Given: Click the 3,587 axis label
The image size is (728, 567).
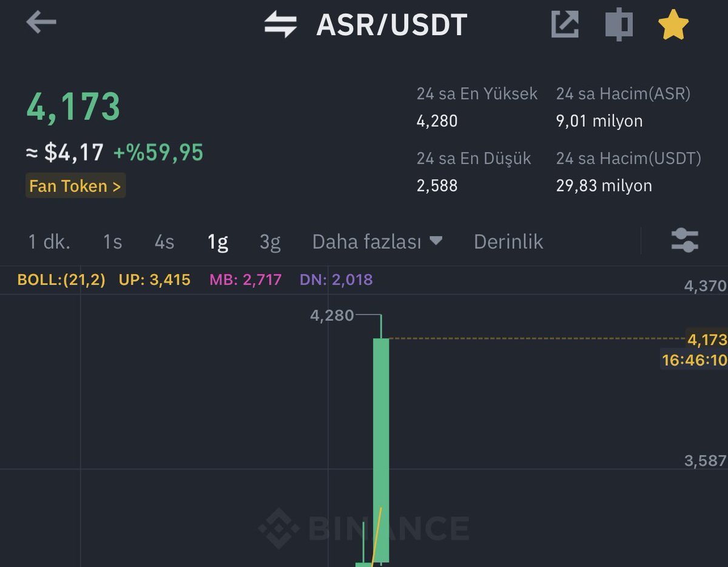Looking at the screenshot, I should click(706, 460).
